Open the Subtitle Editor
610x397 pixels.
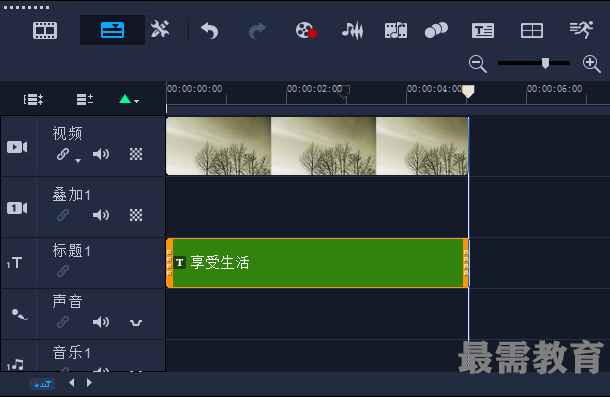click(x=483, y=30)
